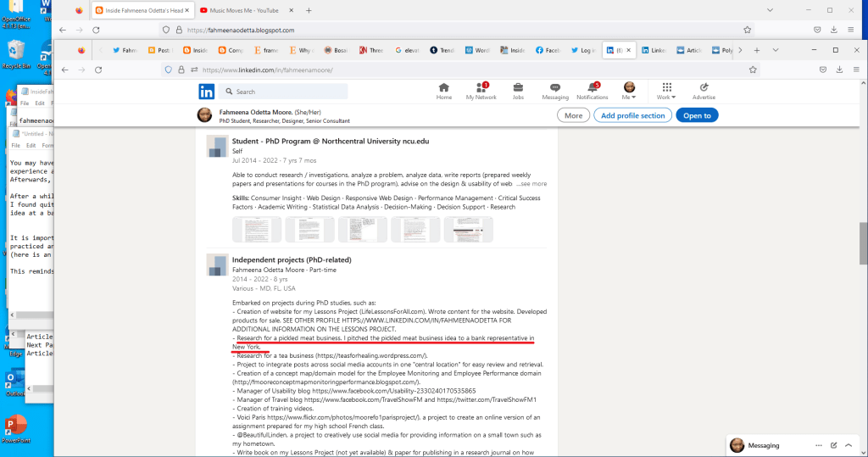The height and width of the screenshot is (457, 868).
Task: Bookmark blogspot page with star in back window
Action: click(x=748, y=30)
